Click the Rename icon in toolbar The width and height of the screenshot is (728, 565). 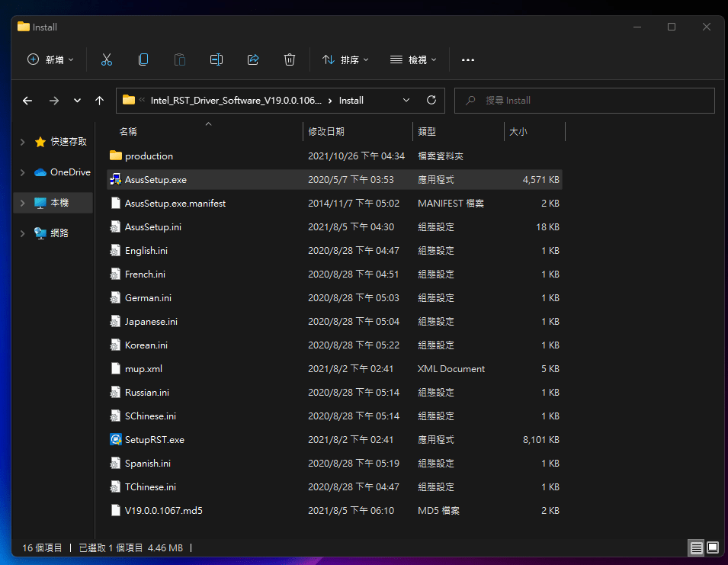point(216,59)
